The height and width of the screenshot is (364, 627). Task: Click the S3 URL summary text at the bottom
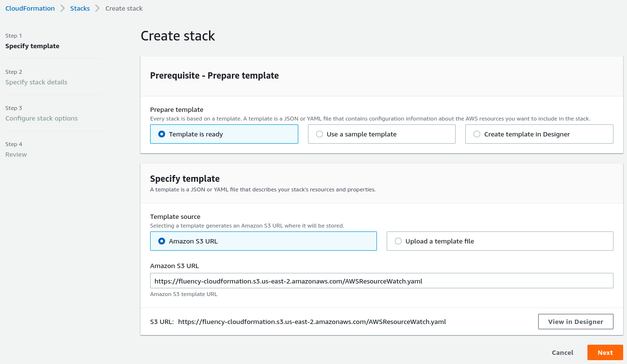click(298, 322)
